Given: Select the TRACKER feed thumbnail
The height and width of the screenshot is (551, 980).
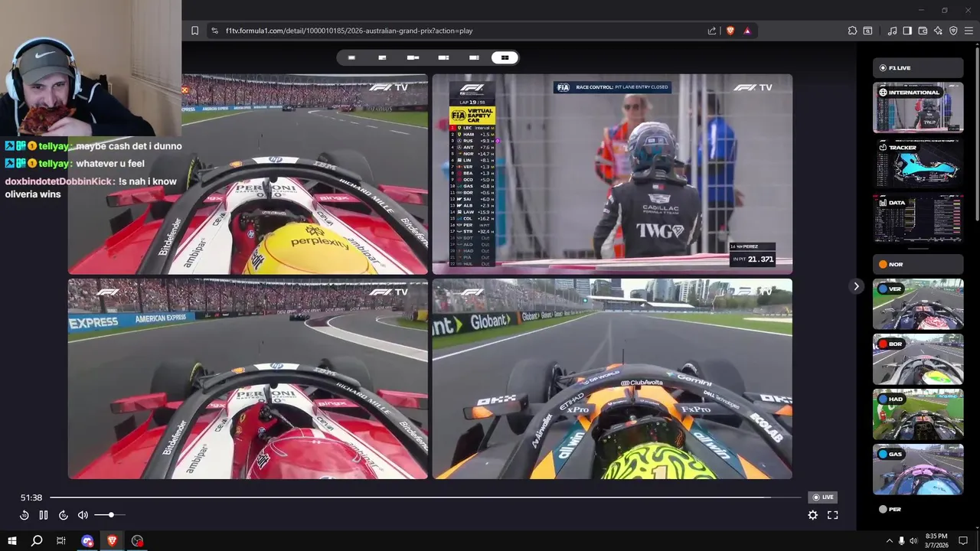Looking at the screenshot, I should click(x=918, y=163).
